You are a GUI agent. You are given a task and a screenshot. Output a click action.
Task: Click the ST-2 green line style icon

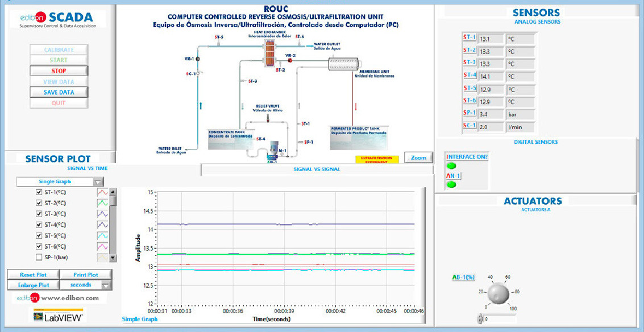pyautogui.click(x=102, y=203)
